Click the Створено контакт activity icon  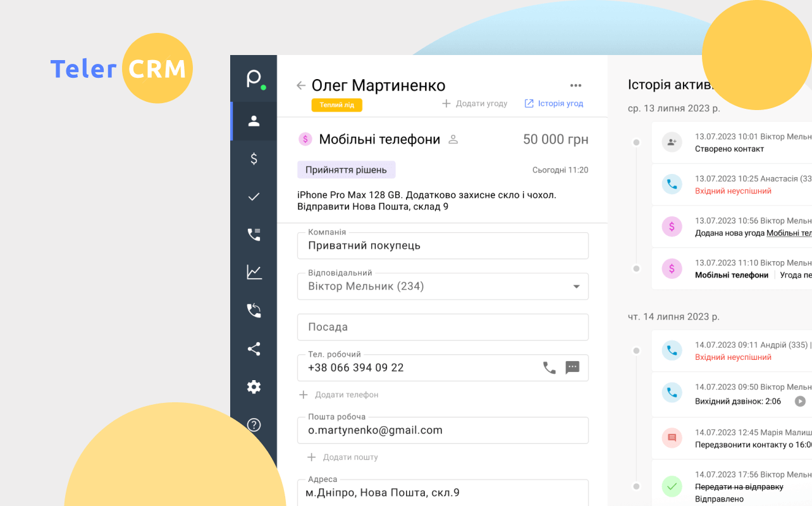(x=672, y=142)
